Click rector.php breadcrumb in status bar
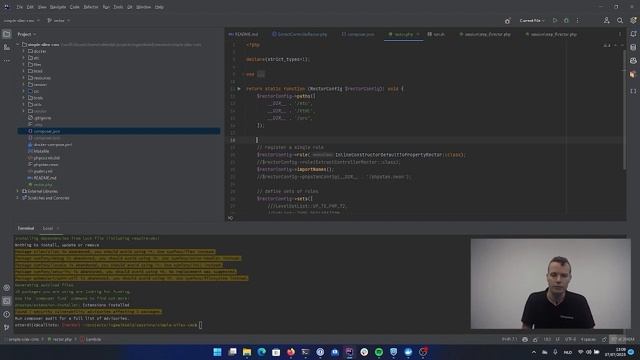 [x=60, y=340]
